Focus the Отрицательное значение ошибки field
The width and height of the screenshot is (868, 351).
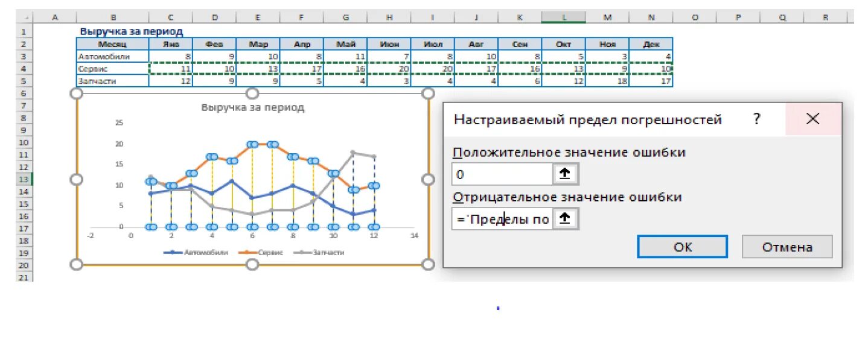coord(502,219)
